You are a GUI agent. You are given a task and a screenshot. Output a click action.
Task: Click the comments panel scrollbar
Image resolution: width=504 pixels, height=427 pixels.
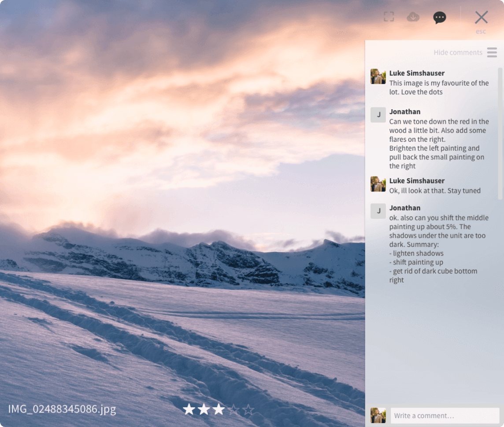click(500, 132)
